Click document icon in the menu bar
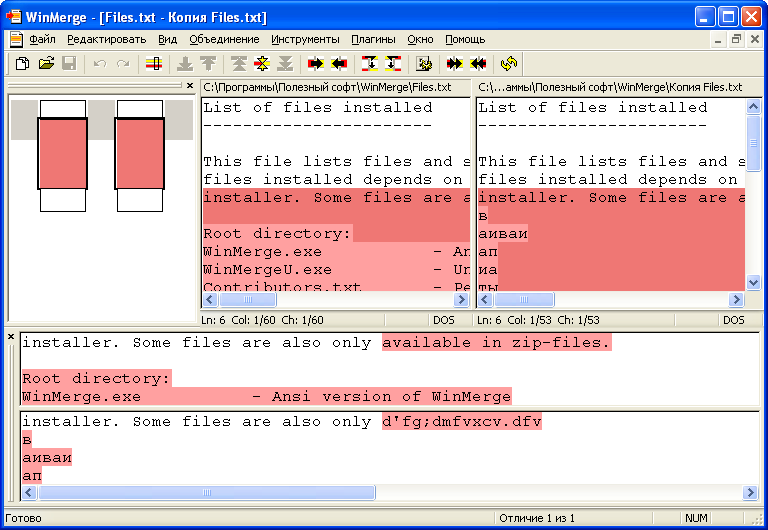The width and height of the screenshot is (768, 530). (x=16, y=39)
